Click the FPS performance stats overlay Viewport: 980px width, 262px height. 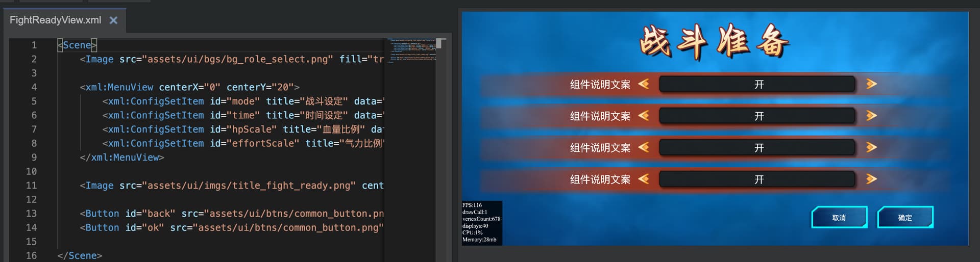tap(481, 223)
